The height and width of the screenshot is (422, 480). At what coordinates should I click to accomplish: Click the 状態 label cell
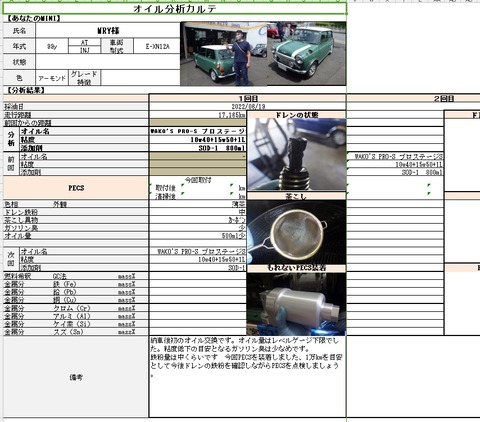point(19,62)
